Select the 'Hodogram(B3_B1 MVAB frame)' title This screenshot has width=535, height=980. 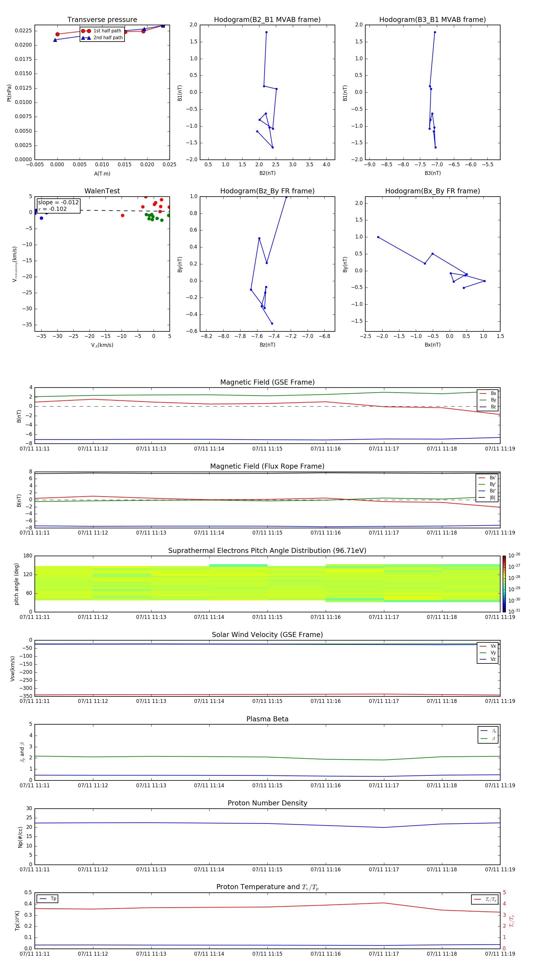[432, 20]
